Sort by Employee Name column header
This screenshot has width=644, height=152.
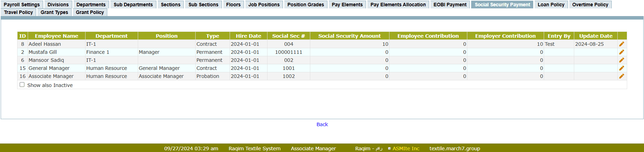[x=56, y=36]
